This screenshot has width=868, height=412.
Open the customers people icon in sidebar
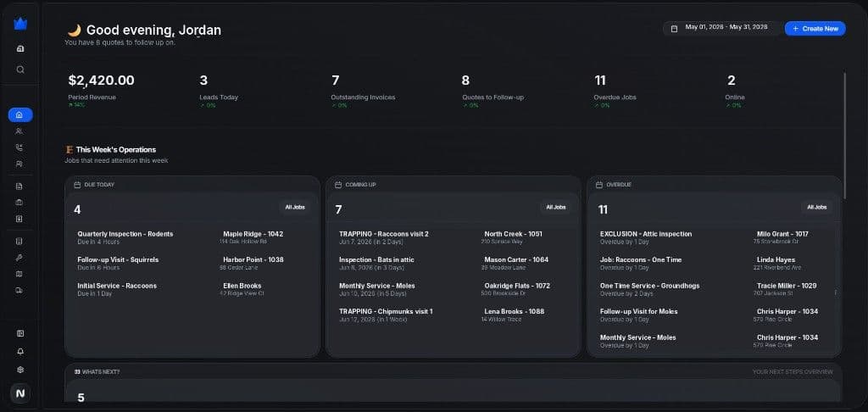click(x=19, y=131)
